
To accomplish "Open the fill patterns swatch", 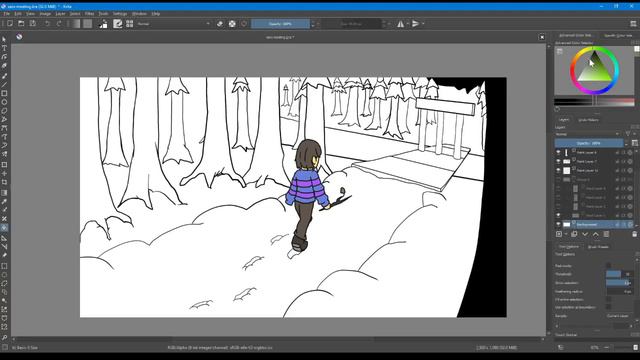I will click(88, 24).
